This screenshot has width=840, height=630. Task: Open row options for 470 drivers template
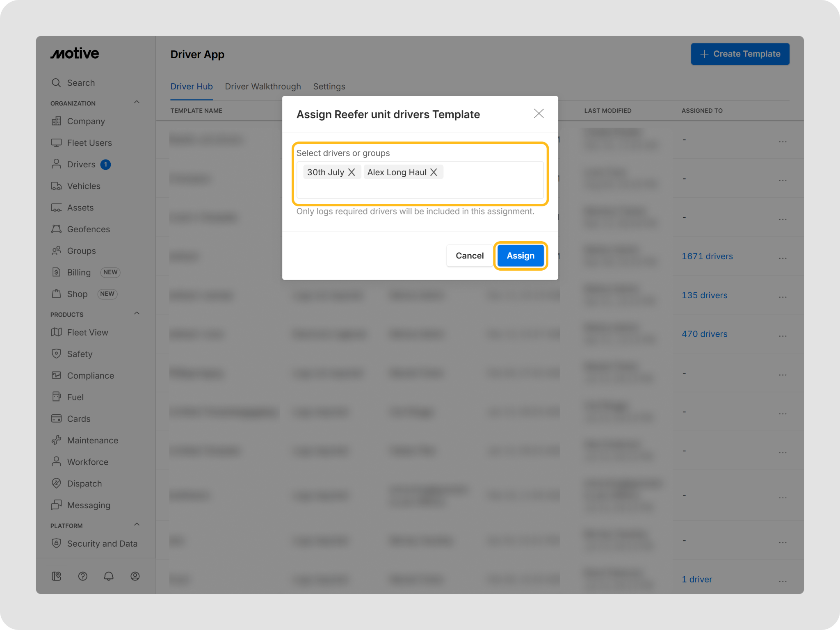[783, 336]
